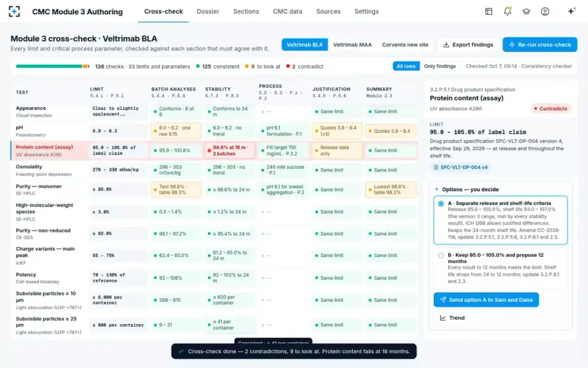Click the pH summary cell 'Quotes 5.8 – 6.4'
Image resolution: width=588 pixels, height=368 pixels.
tap(391, 131)
